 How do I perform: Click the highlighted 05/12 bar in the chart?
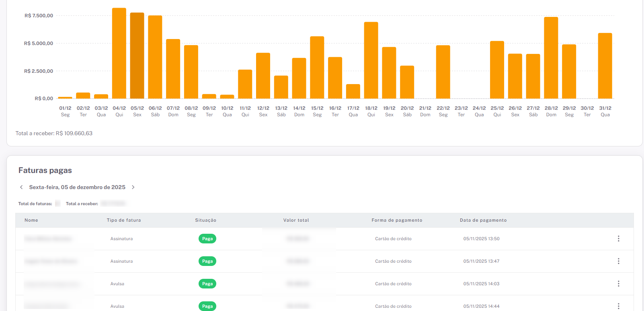pos(137,56)
